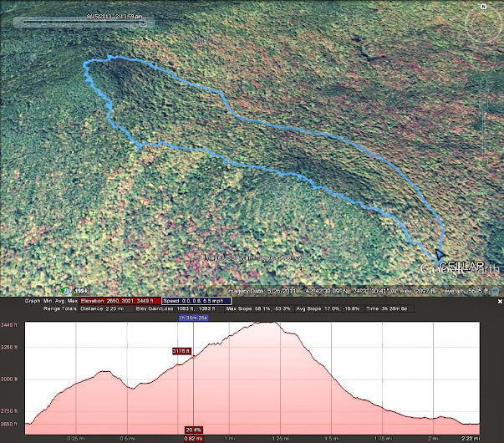504x443 pixels.
Task: Click the Graph Min, Avg, Max label
Action: [x=52, y=301]
